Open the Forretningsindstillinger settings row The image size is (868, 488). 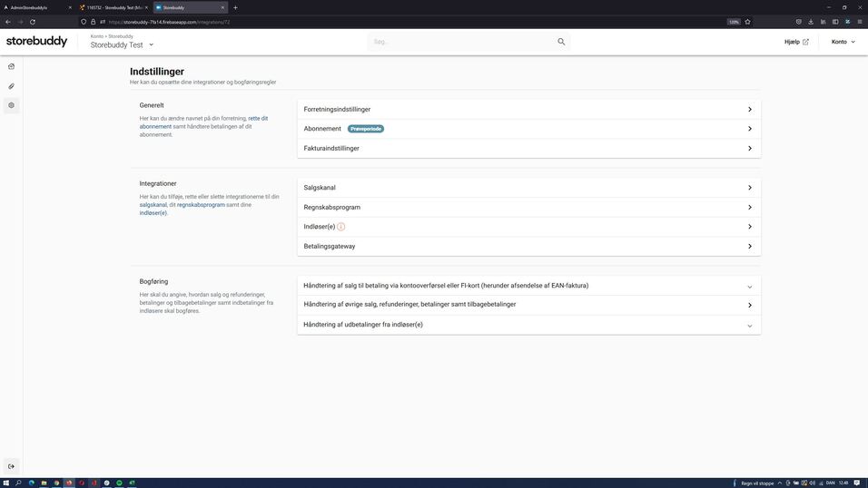528,109
